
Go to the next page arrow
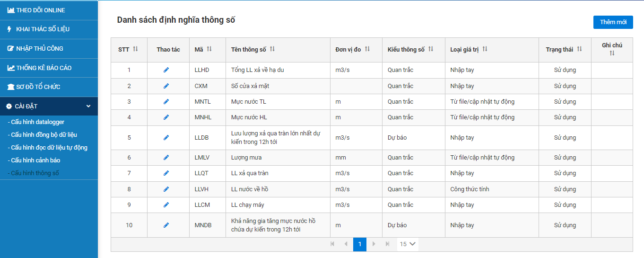(374, 244)
